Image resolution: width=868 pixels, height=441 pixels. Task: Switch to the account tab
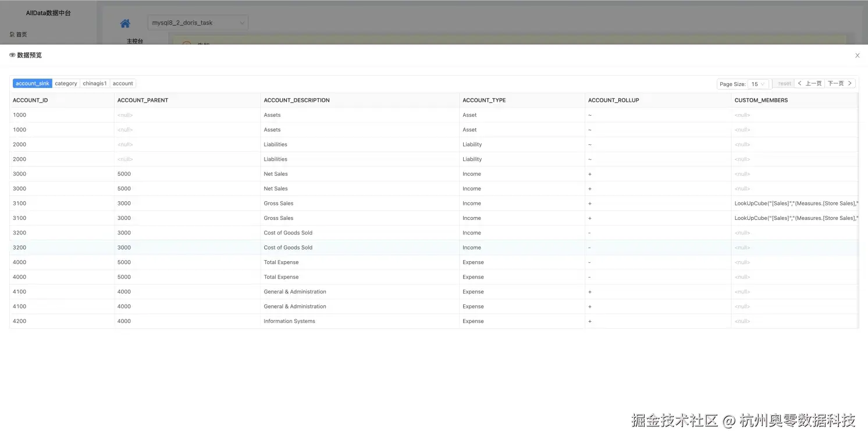pyautogui.click(x=123, y=83)
